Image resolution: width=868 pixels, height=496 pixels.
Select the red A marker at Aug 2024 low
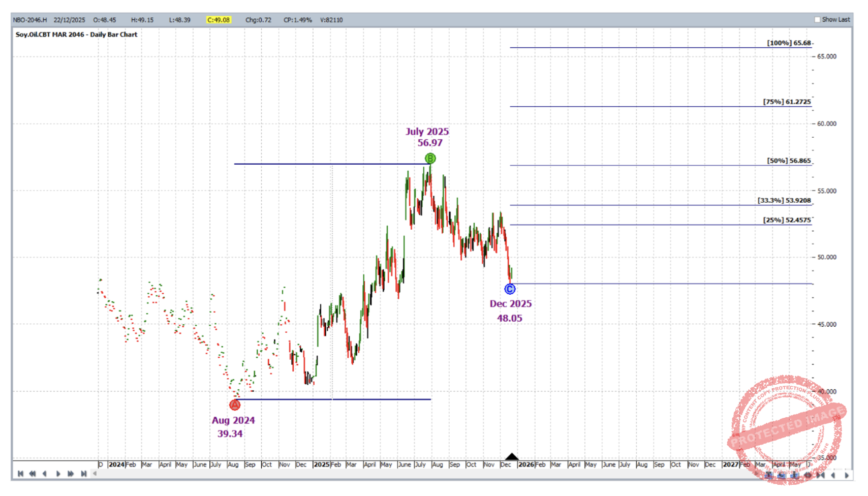click(235, 405)
